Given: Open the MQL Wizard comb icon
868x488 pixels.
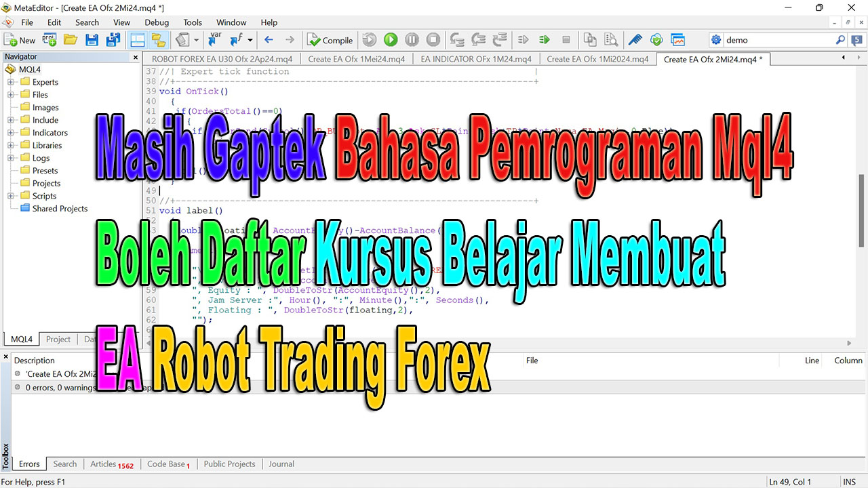Looking at the screenshot, I should pos(635,40).
